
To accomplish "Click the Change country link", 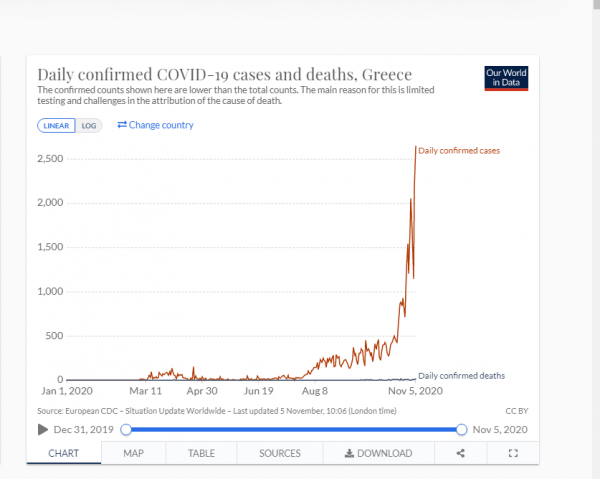I will click(x=161, y=125).
